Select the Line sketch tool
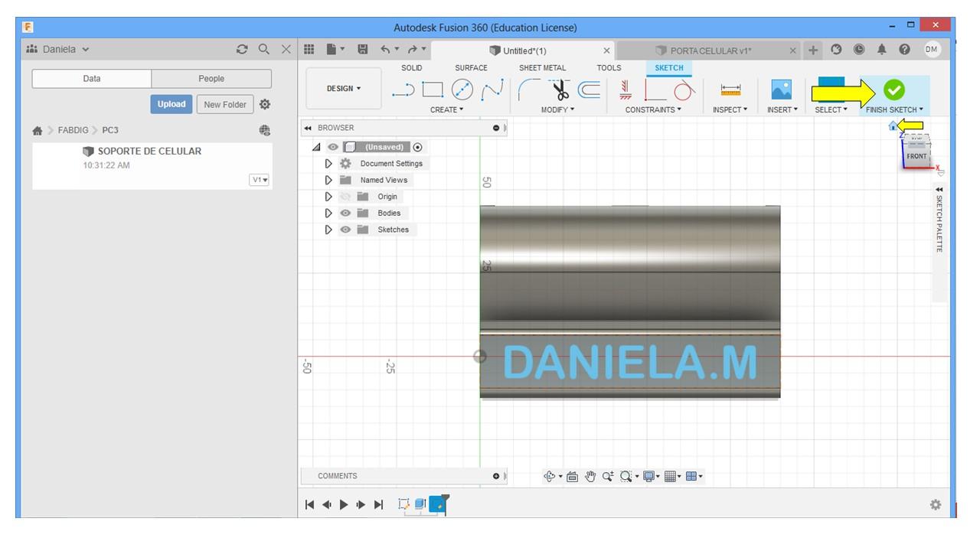This screenshot has height=551, width=980. (x=403, y=91)
